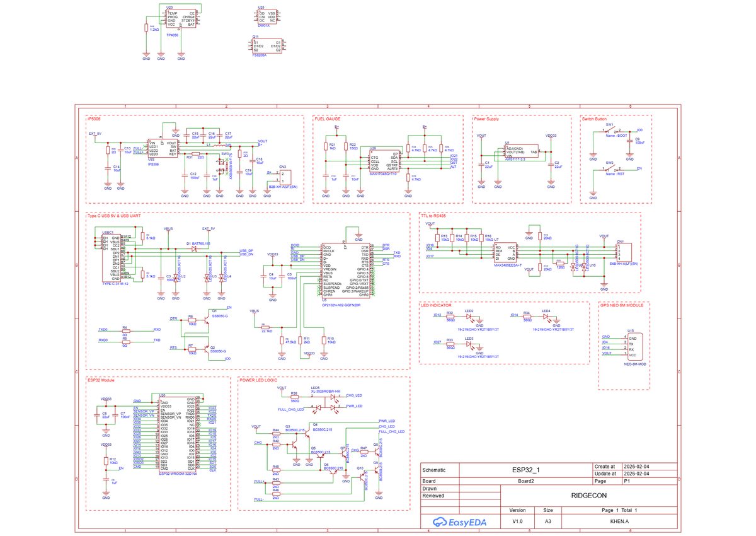Click the Page 1 Total 1 text

pyautogui.click(x=620, y=510)
